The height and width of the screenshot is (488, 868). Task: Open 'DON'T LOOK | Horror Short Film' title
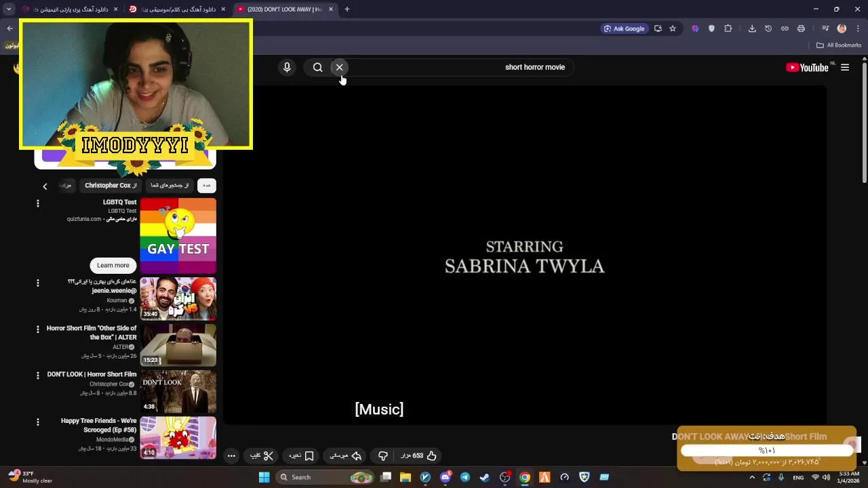click(92, 374)
